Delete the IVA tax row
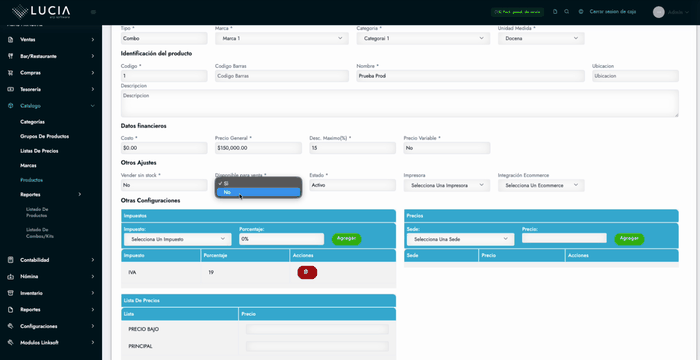This screenshot has height=360, width=700. (307, 272)
